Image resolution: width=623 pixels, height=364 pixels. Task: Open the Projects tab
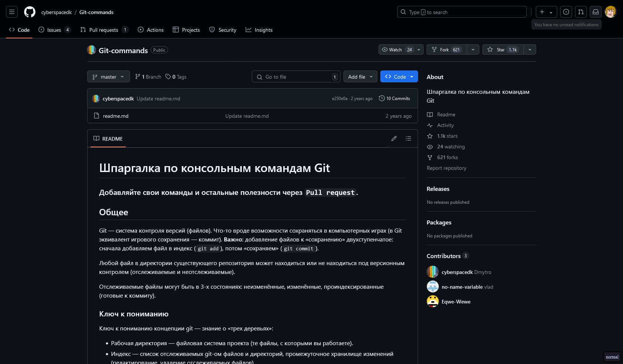click(186, 30)
